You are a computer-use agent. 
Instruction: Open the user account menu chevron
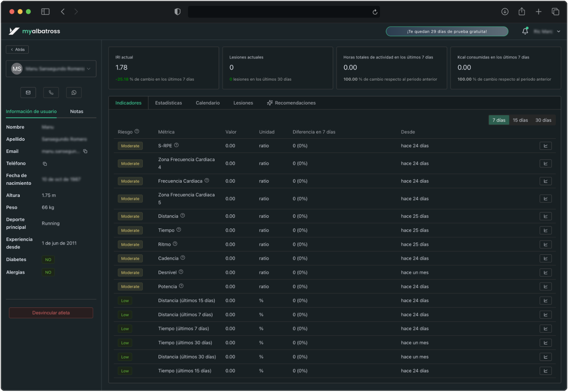click(x=558, y=31)
